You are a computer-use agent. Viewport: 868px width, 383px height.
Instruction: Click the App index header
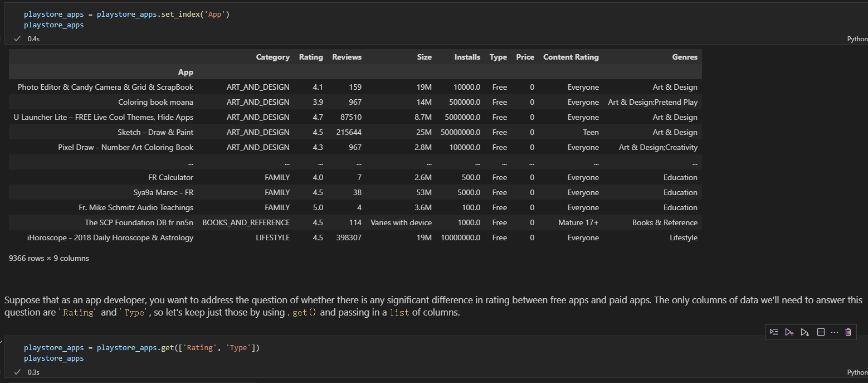186,72
